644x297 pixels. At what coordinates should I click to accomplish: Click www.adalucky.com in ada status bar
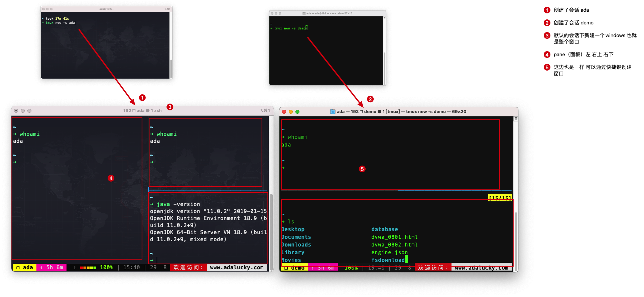(x=237, y=268)
